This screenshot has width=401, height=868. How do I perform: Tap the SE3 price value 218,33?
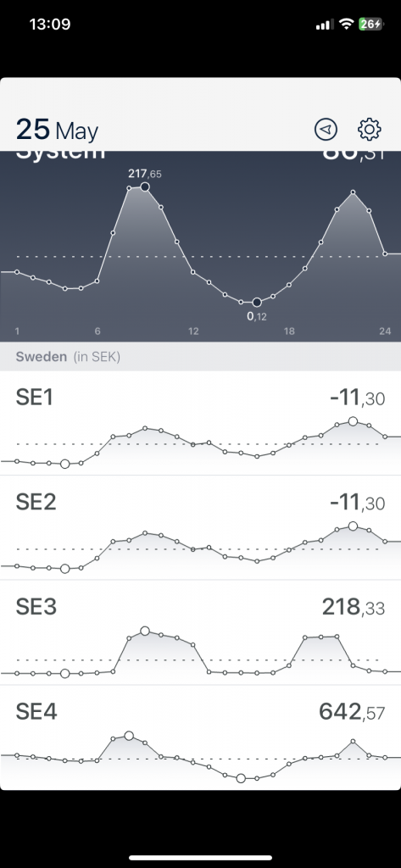pos(354,608)
